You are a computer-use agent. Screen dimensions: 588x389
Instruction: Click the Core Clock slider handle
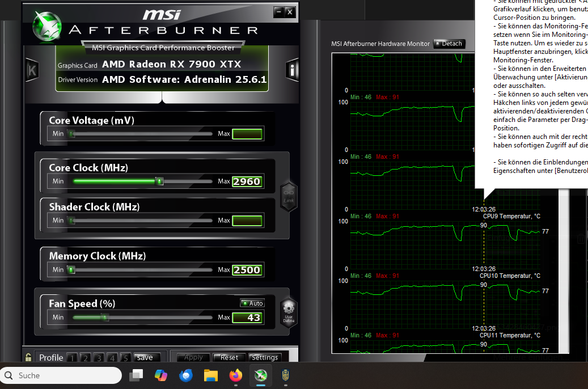(160, 181)
